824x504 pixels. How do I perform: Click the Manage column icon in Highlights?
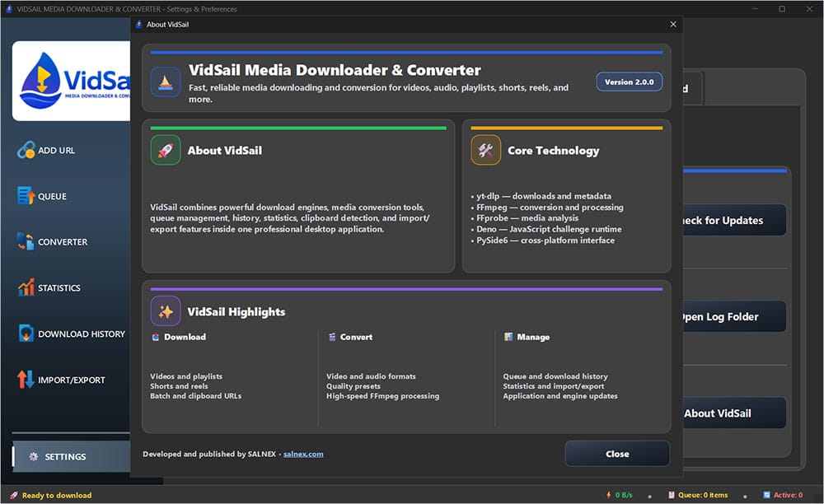click(508, 337)
